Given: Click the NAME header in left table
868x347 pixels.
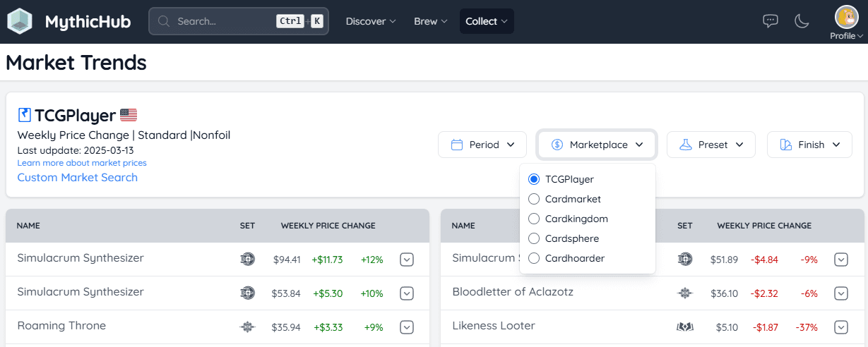Looking at the screenshot, I should [x=28, y=226].
